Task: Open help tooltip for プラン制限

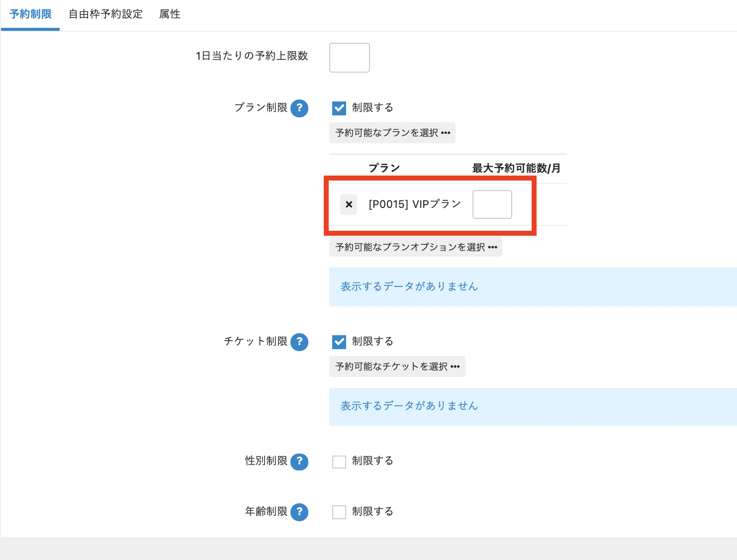Action: (299, 108)
